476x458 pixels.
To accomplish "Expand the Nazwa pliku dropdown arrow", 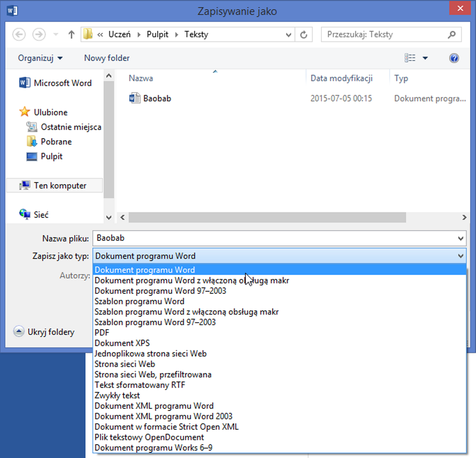I will (x=461, y=238).
